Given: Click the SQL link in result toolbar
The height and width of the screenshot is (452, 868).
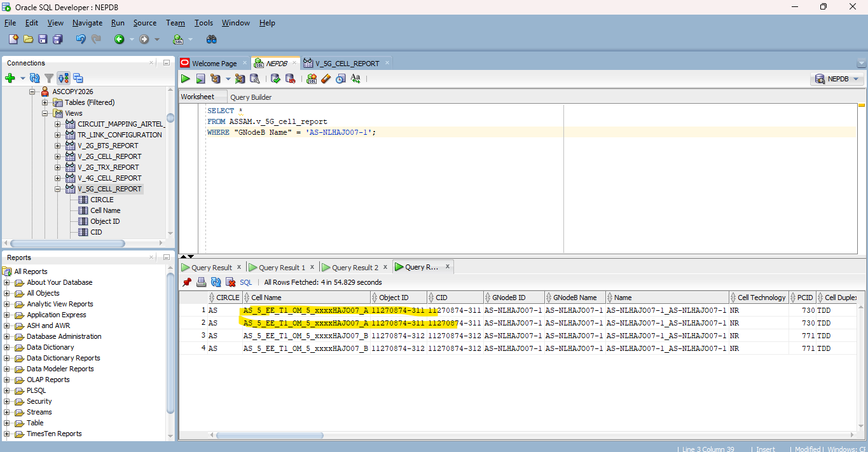Looking at the screenshot, I should [x=245, y=282].
